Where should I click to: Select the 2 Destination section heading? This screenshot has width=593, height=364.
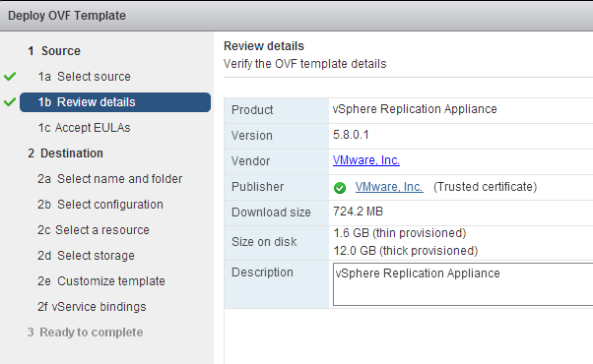pos(65,153)
